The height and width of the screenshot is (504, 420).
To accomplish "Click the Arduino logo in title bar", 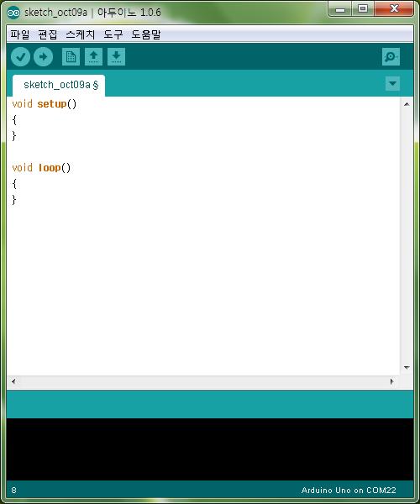I will coord(13,13).
